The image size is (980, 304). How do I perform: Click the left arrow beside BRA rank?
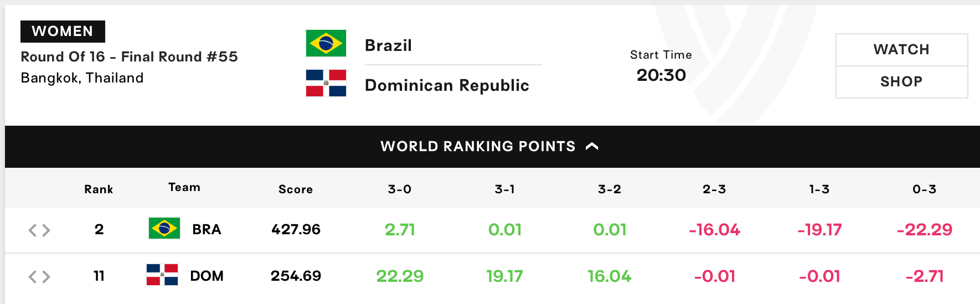click(33, 230)
